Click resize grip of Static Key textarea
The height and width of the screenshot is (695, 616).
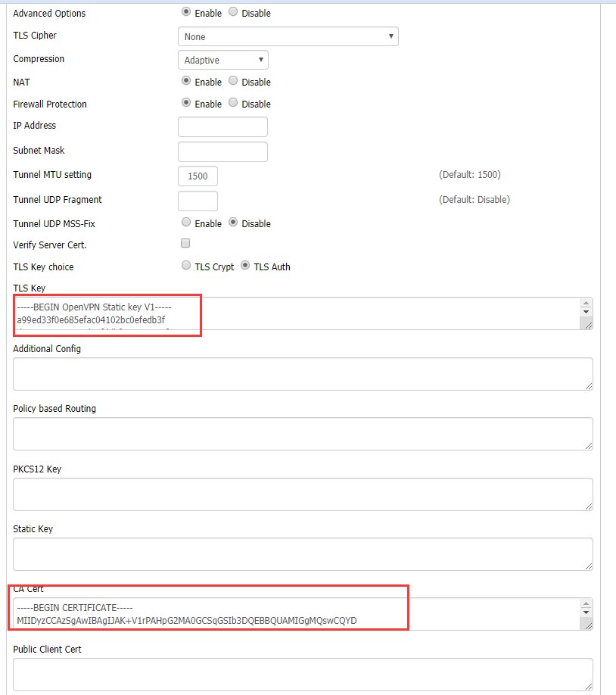589,566
